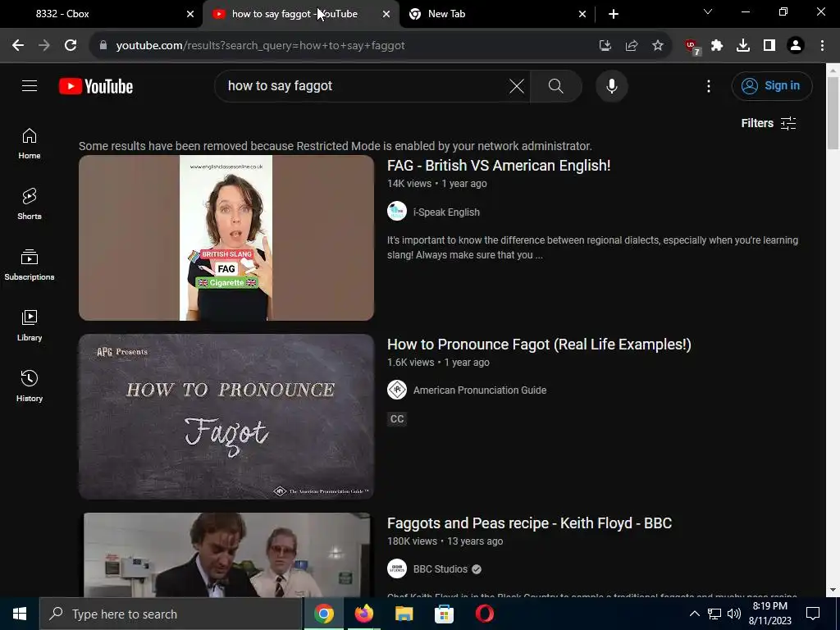Viewport: 840px width, 630px height.
Task: Visit BBC Studios channel name
Action: [x=440, y=569]
